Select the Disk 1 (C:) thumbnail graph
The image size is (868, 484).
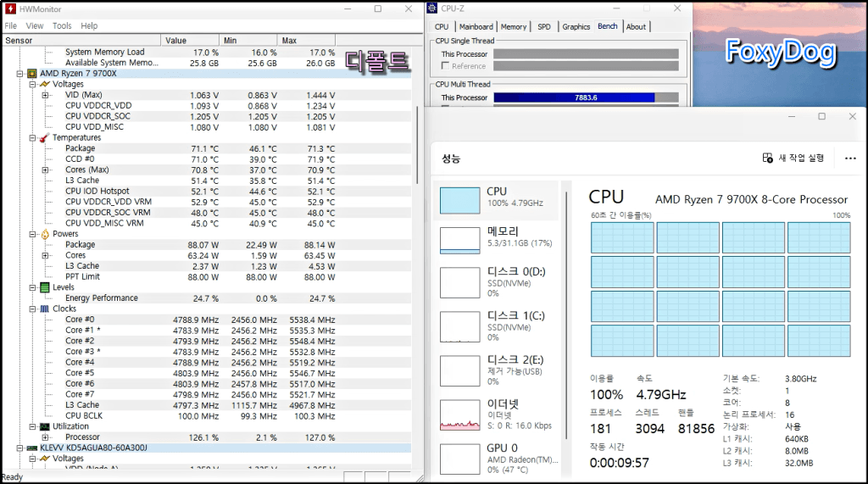pos(459,326)
